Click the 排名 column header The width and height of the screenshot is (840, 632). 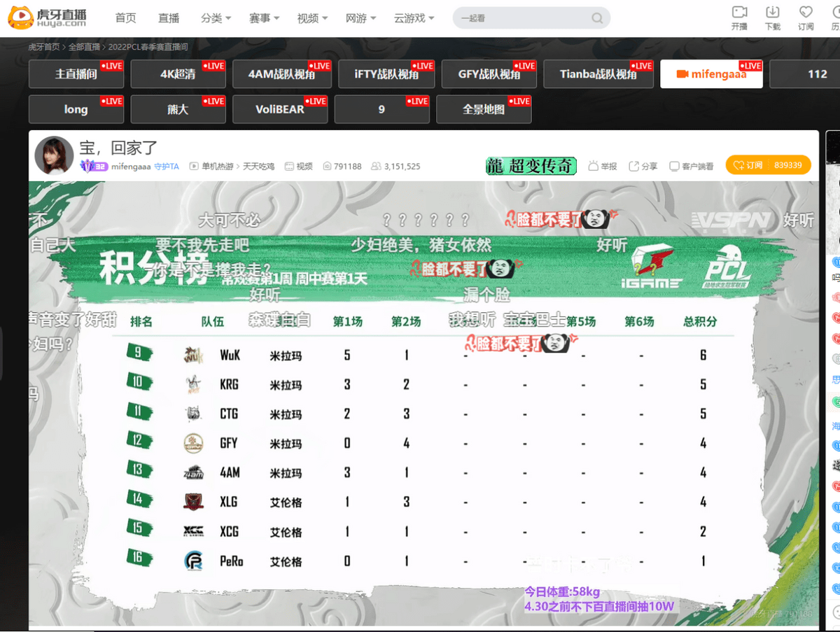tap(141, 322)
